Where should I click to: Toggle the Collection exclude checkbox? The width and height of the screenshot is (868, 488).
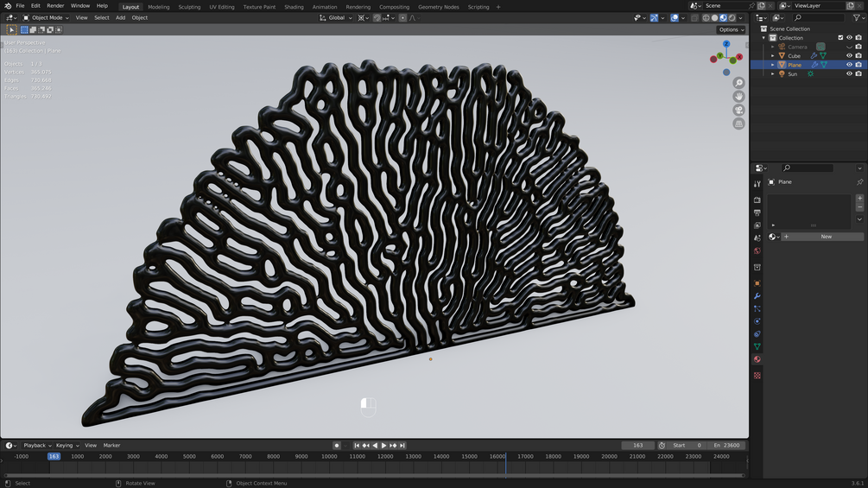click(840, 38)
